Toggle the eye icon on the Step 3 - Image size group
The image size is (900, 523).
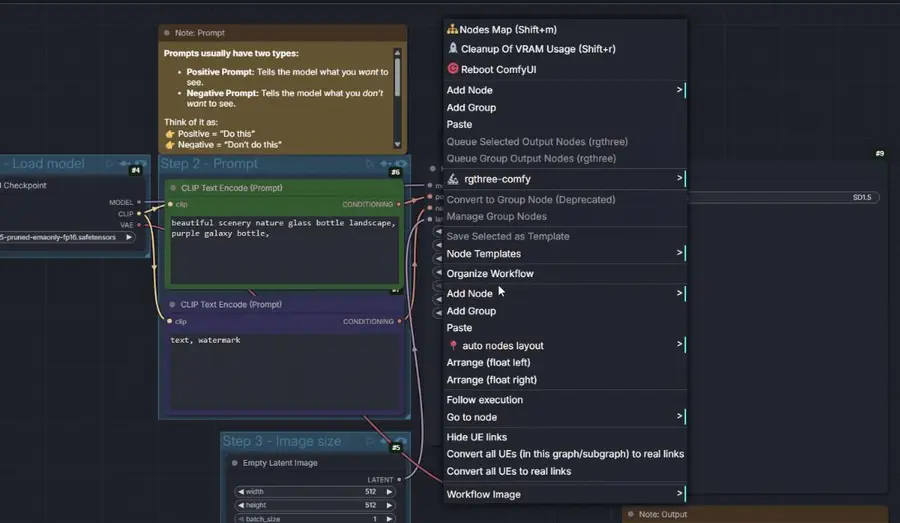[401, 441]
